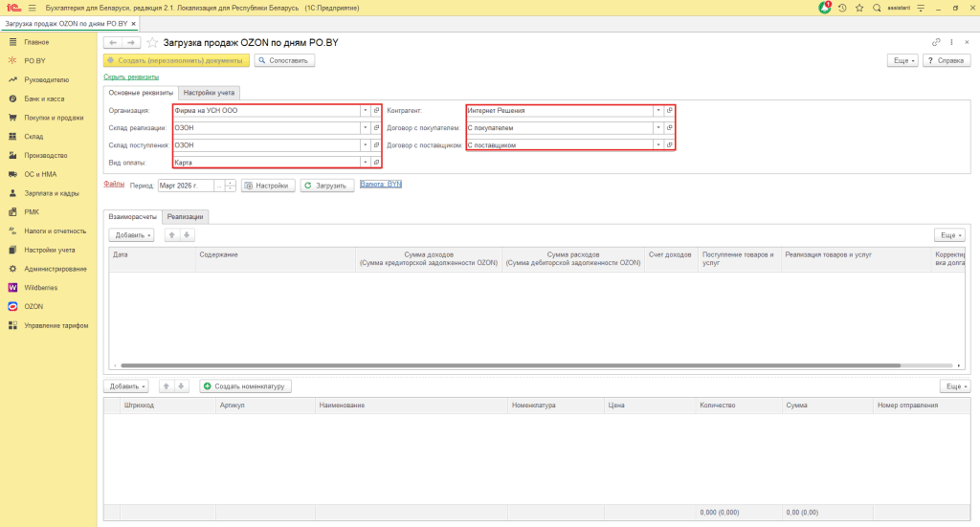
Task: Open the Файлы link
Action: click(x=114, y=185)
